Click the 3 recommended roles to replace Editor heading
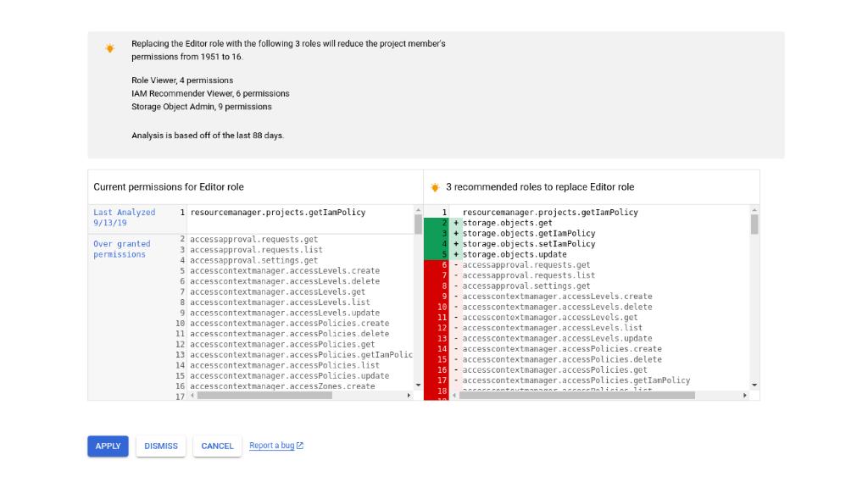 [x=540, y=187]
